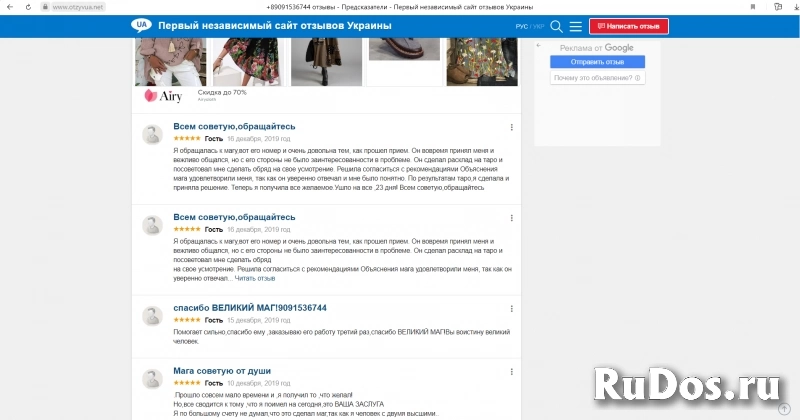Click the UA site logo icon
Screen dimensions: 800x420
point(142,25)
